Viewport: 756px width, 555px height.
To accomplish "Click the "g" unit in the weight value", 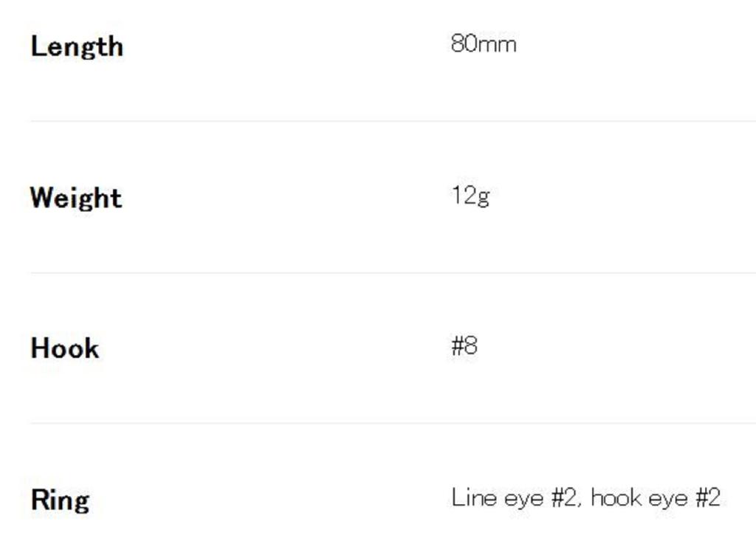I will click(x=483, y=197).
